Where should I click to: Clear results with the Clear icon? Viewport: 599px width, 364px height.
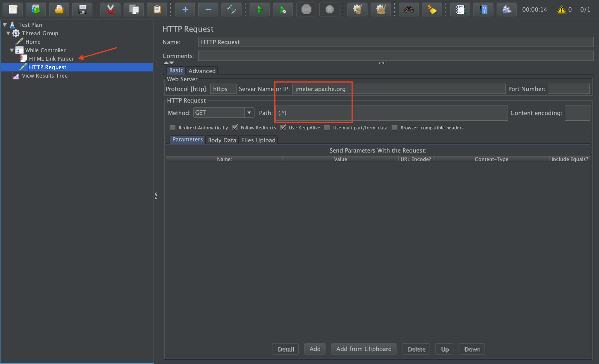pos(357,9)
